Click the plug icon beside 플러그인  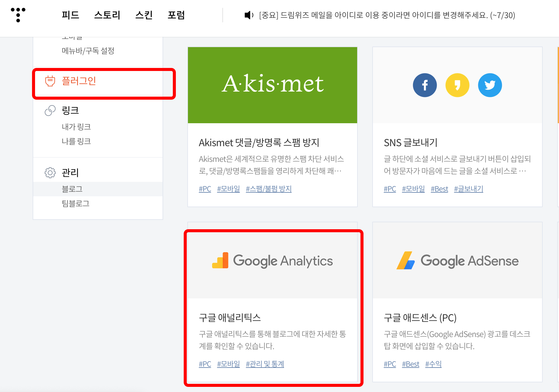pyautogui.click(x=50, y=81)
